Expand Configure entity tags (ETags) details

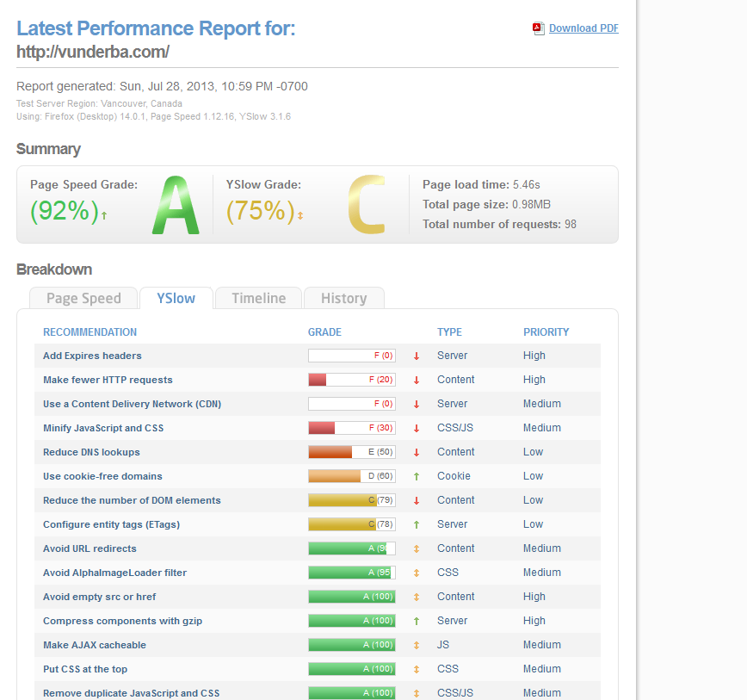(x=111, y=524)
